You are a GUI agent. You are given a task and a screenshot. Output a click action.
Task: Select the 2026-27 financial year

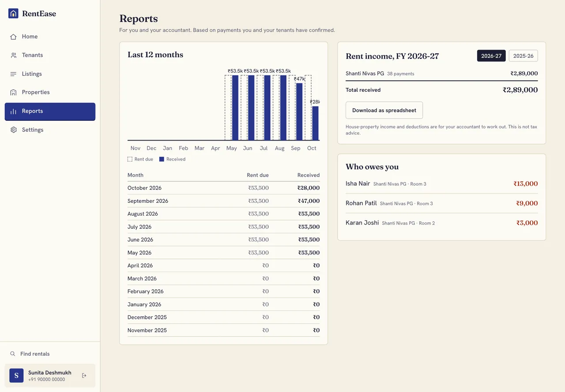[x=491, y=56]
